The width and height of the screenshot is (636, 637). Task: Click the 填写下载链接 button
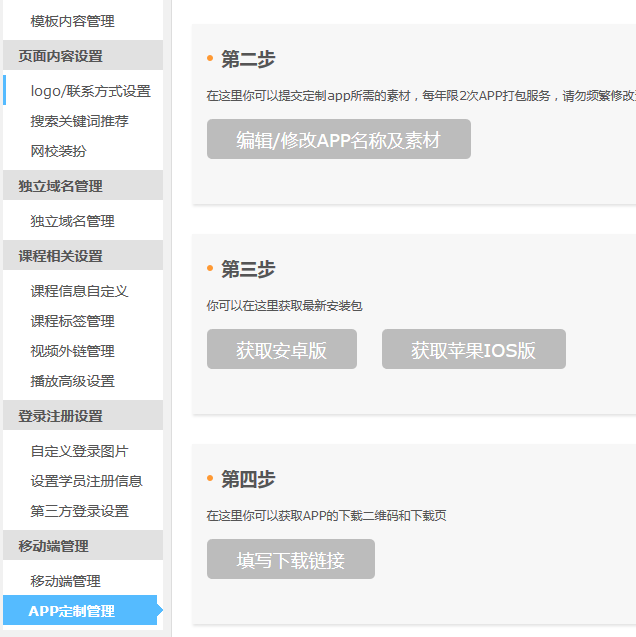pos(290,560)
